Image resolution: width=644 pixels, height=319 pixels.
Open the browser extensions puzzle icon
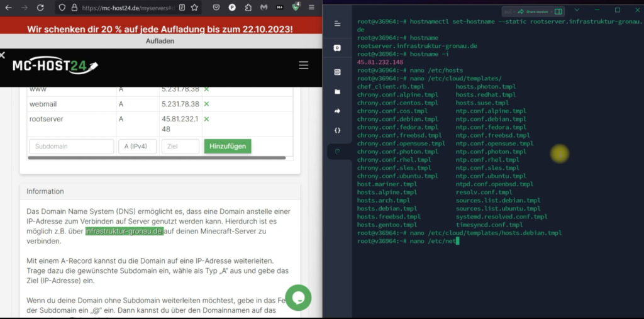(248, 8)
